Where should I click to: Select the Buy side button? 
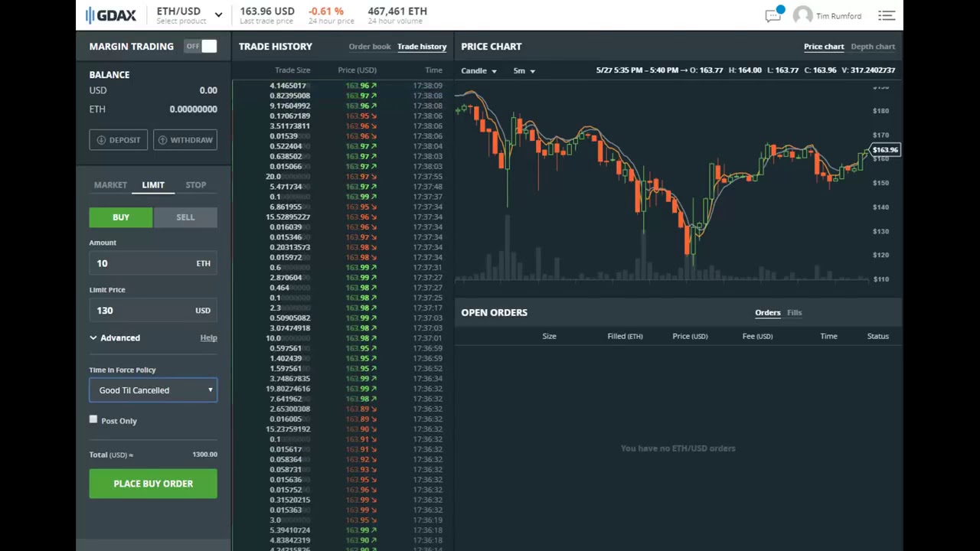coord(121,217)
